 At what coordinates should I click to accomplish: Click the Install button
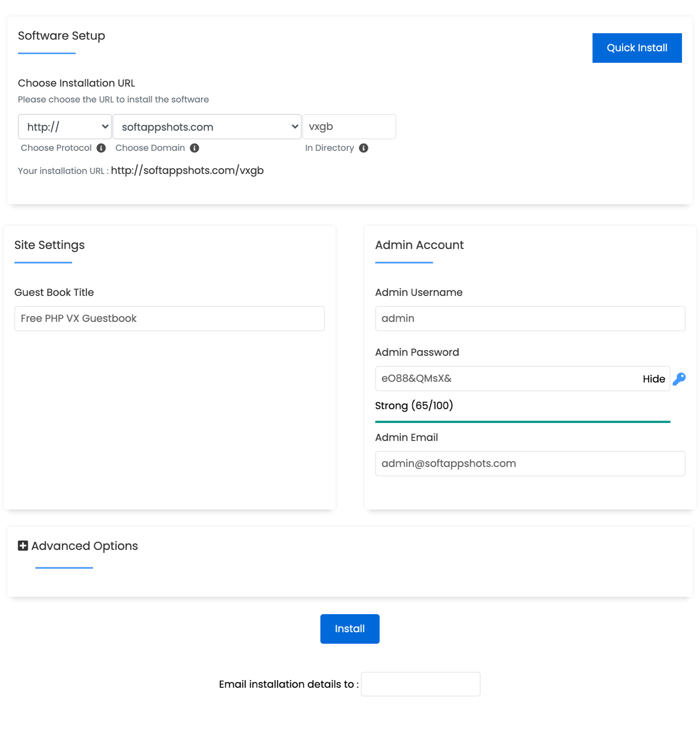350,628
